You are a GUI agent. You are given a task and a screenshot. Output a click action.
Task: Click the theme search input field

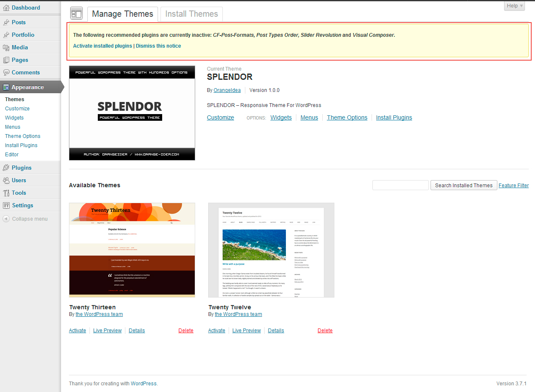click(x=400, y=185)
